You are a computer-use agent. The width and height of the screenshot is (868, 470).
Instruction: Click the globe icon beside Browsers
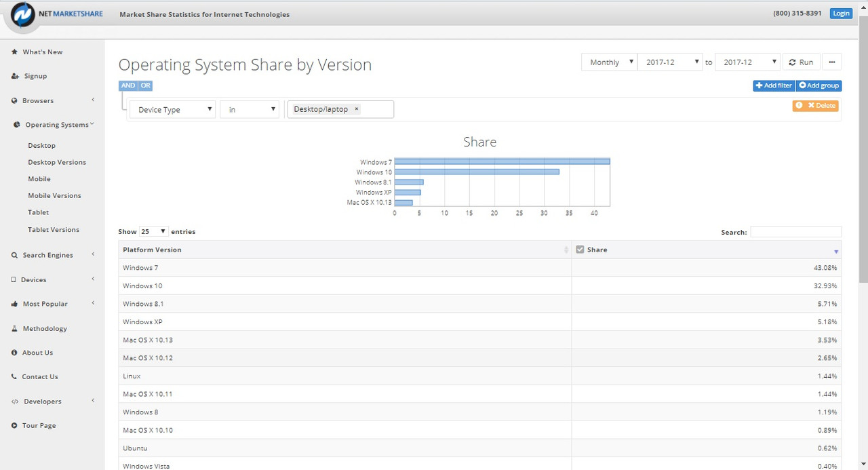15,100
